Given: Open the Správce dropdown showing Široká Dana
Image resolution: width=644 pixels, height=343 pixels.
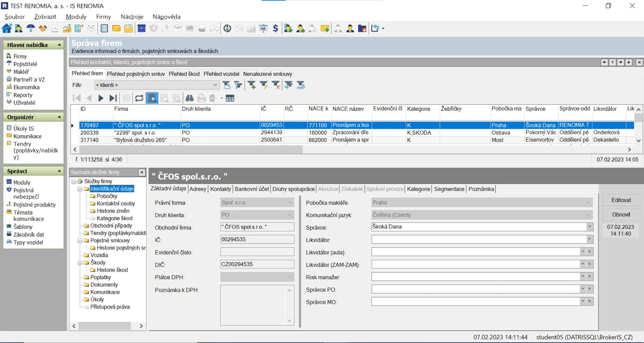Looking at the screenshot, I should tap(590, 227).
